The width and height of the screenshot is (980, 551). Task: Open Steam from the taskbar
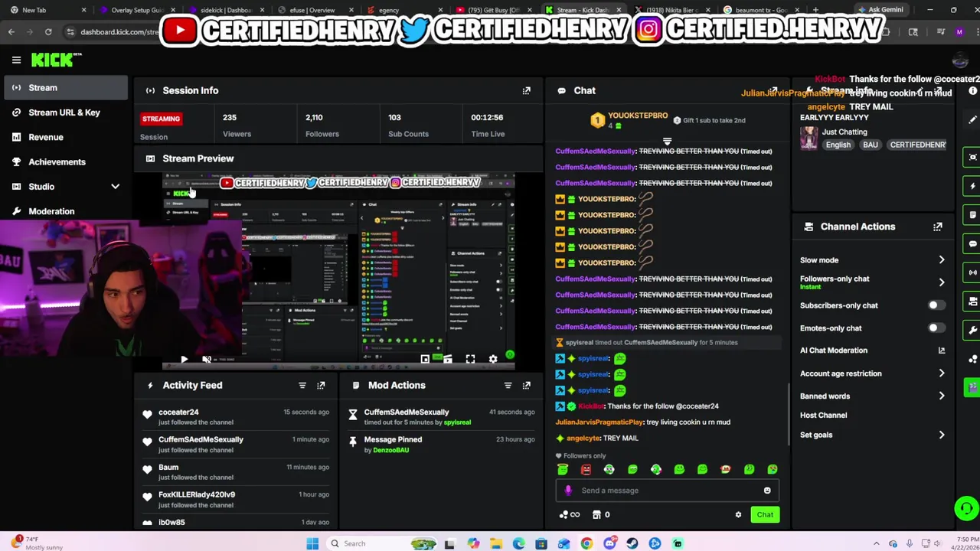[632, 543]
